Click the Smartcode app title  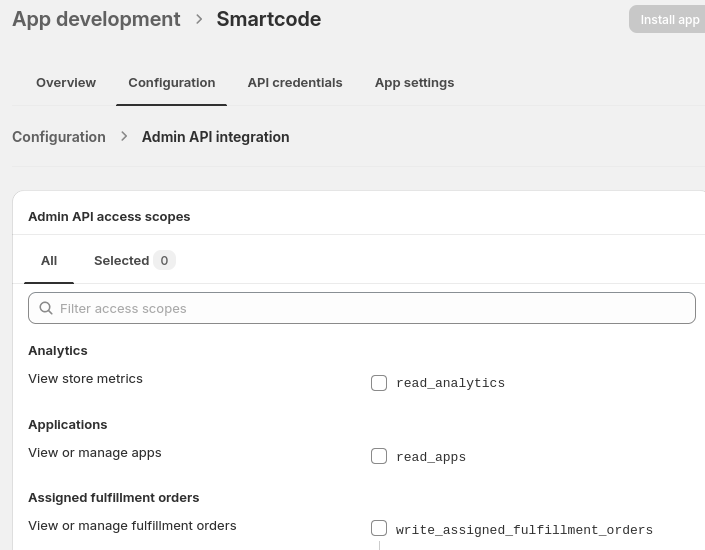coord(269,19)
